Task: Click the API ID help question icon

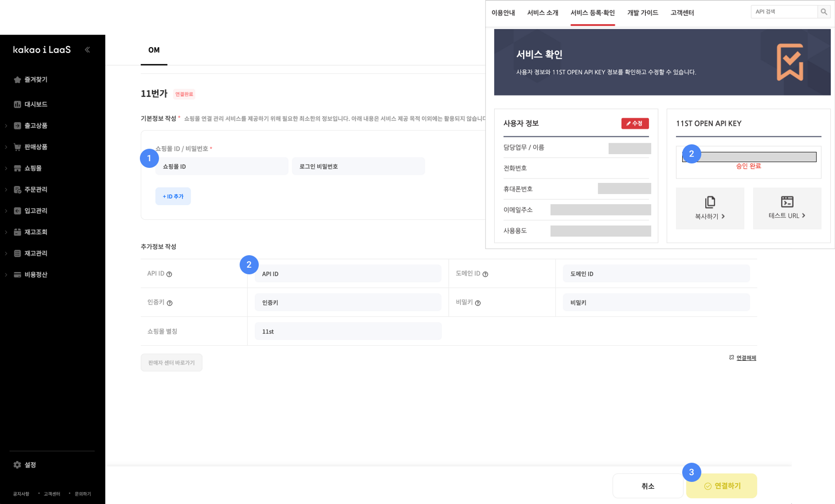Action: pos(169,274)
